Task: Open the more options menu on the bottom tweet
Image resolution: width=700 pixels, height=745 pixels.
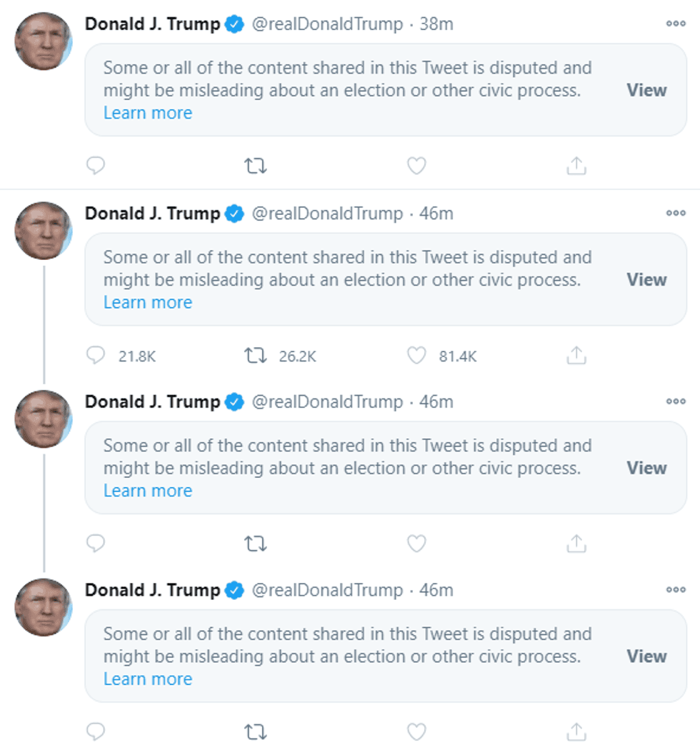Action: pos(674,589)
